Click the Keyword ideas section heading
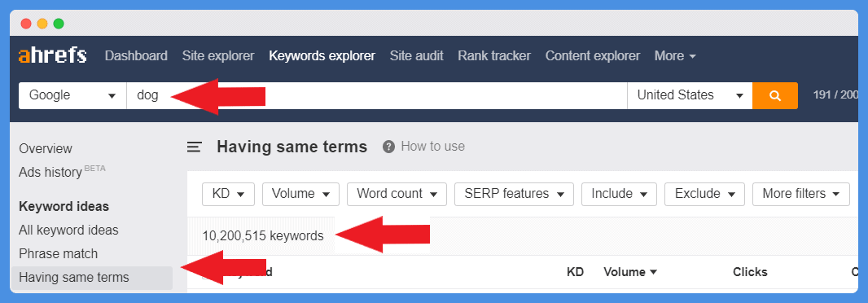Screen dimensions: 868x303 [x=64, y=207]
